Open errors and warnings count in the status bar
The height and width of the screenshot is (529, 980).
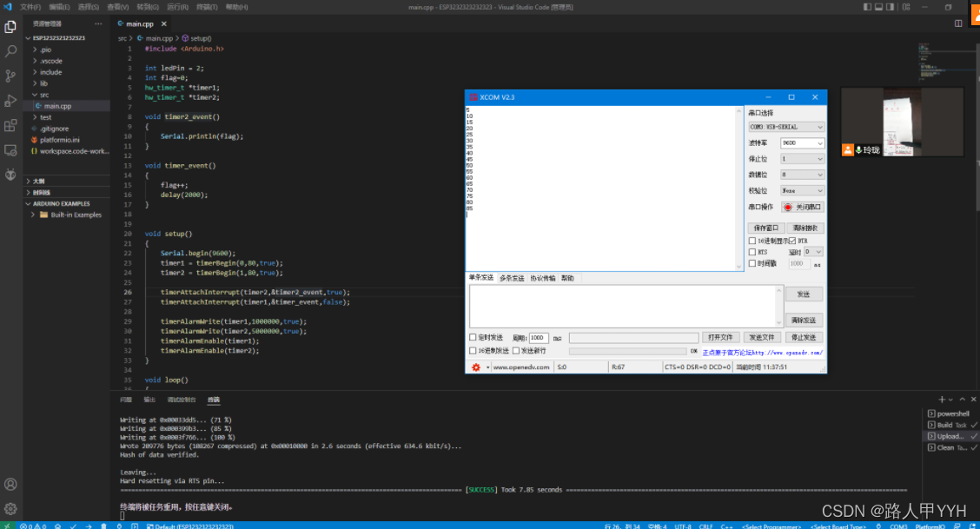(32, 526)
